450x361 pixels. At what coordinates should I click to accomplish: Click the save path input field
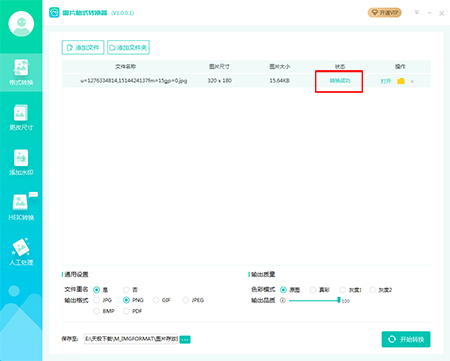(131, 339)
